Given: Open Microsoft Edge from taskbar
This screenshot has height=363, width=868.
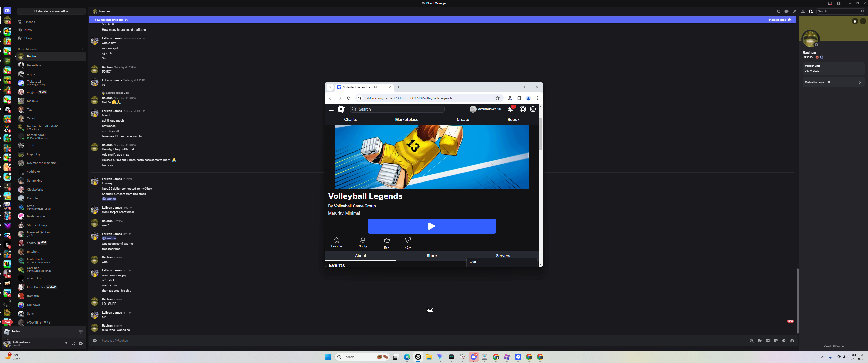Looking at the screenshot, I should [407, 357].
